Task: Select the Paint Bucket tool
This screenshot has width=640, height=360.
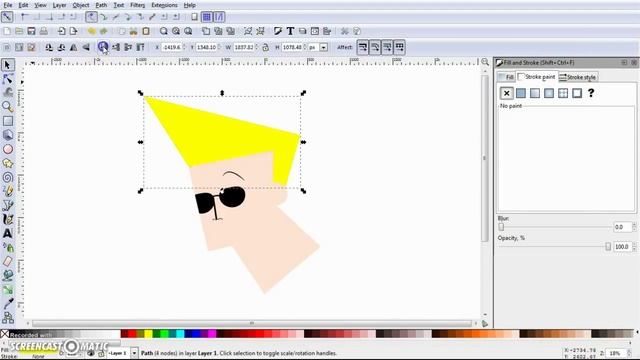Action: [x=8, y=276]
